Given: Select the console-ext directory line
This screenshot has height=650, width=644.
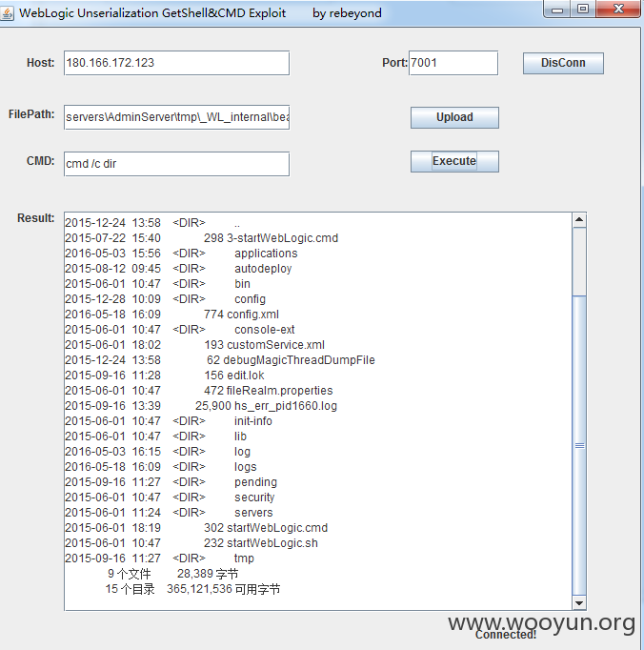Looking at the screenshot, I should click(180, 330).
